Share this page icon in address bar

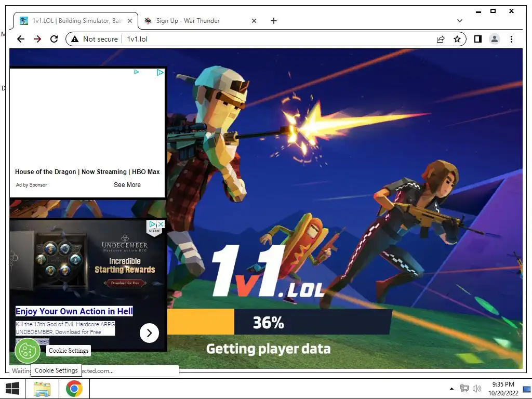pos(441,39)
